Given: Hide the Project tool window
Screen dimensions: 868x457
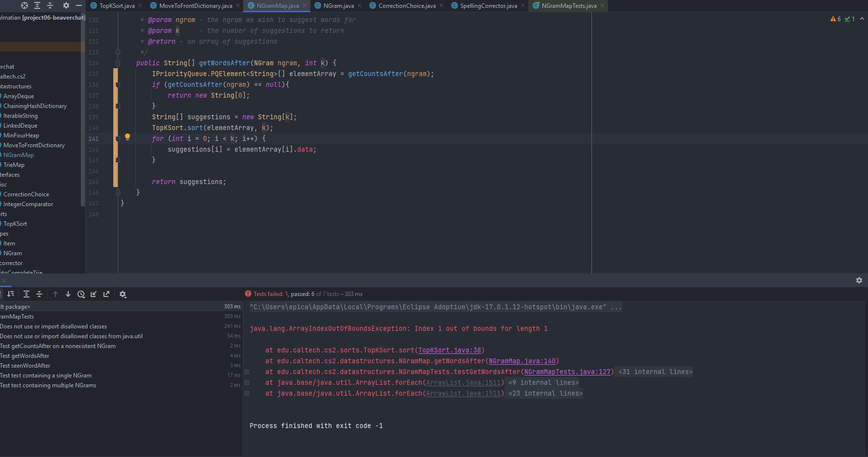Looking at the screenshot, I should 78,5.
